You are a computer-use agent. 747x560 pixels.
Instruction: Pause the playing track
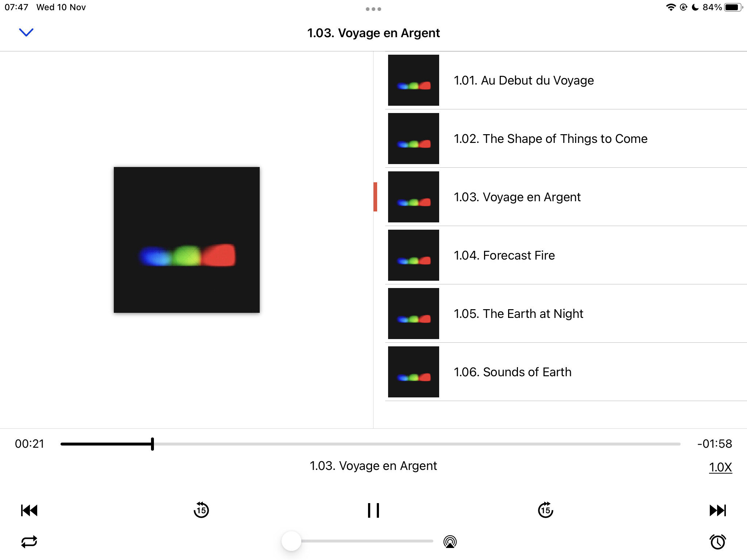(x=373, y=510)
